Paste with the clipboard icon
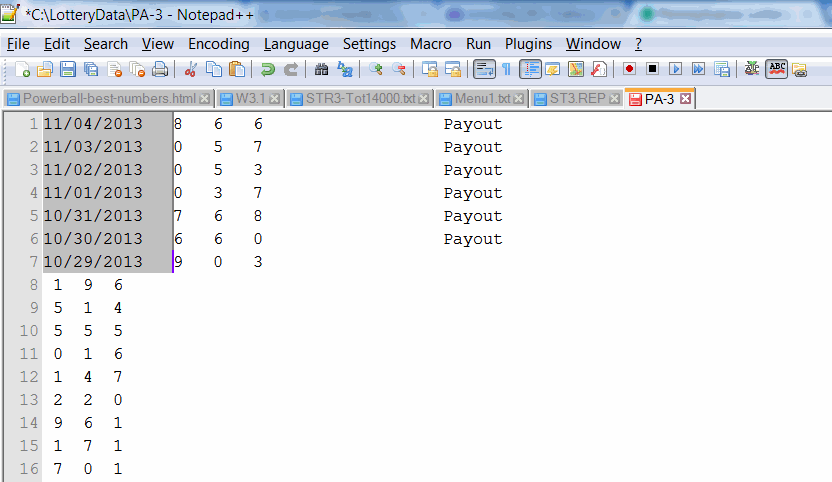 tap(237, 70)
